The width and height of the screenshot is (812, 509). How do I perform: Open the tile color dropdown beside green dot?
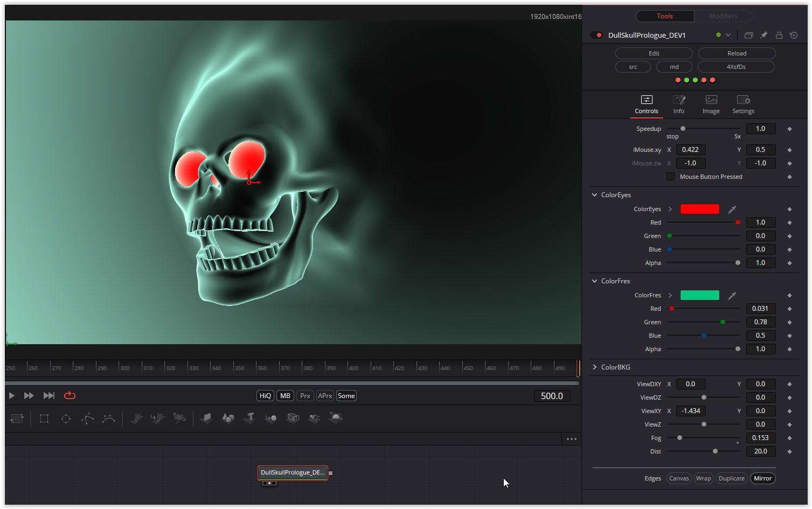[728, 36]
